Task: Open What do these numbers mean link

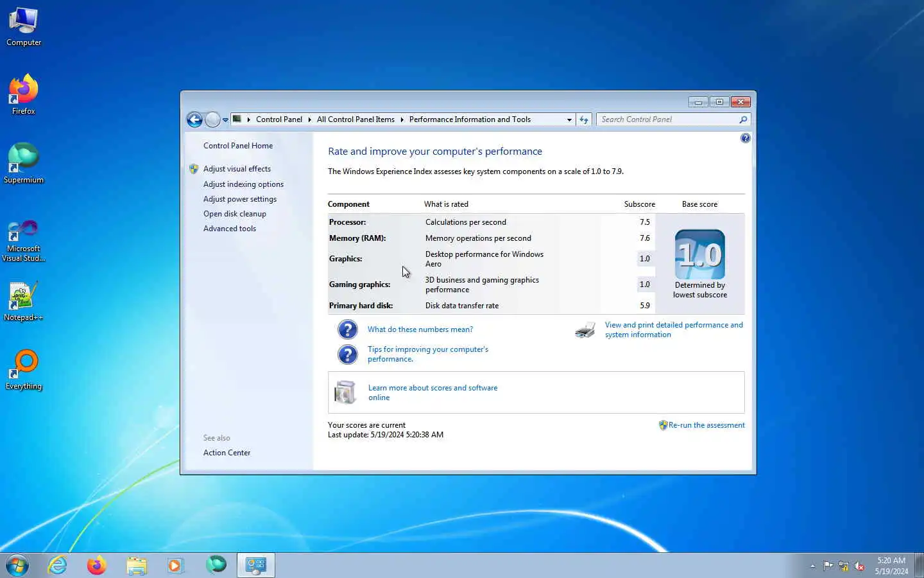Action: pos(420,329)
